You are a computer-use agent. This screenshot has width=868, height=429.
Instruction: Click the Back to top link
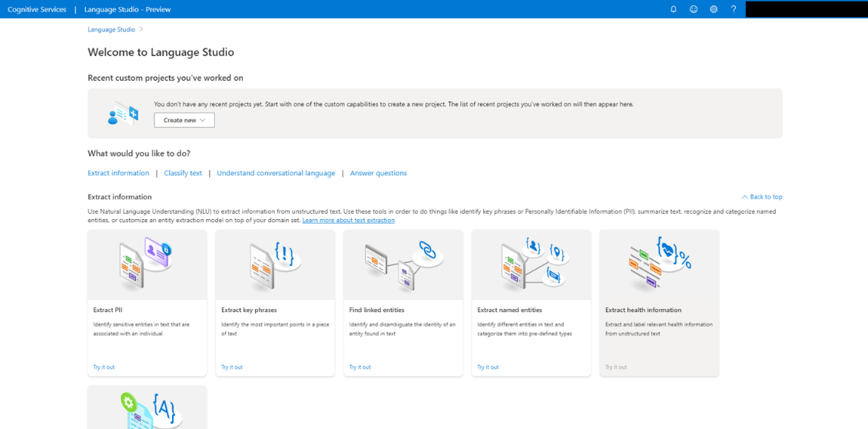click(x=762, y=197)
